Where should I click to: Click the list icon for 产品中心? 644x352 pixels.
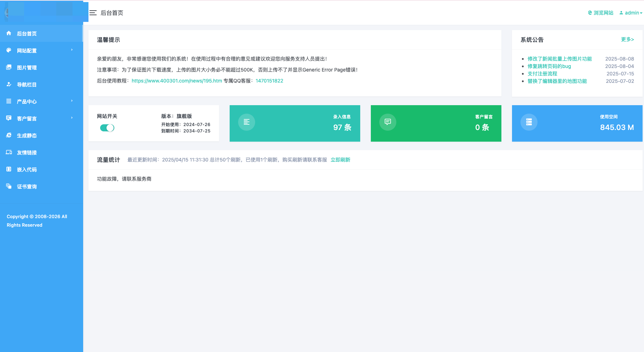(9, 101)
